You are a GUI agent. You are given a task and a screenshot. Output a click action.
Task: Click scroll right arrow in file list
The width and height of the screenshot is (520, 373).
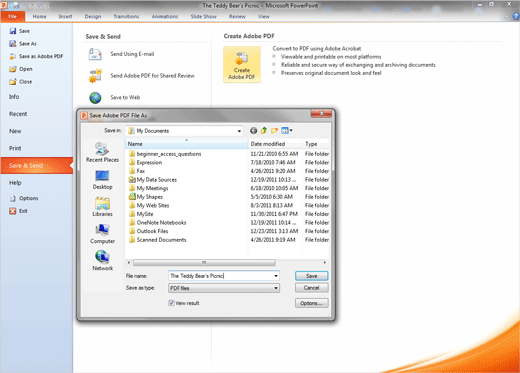coord(325,263)
